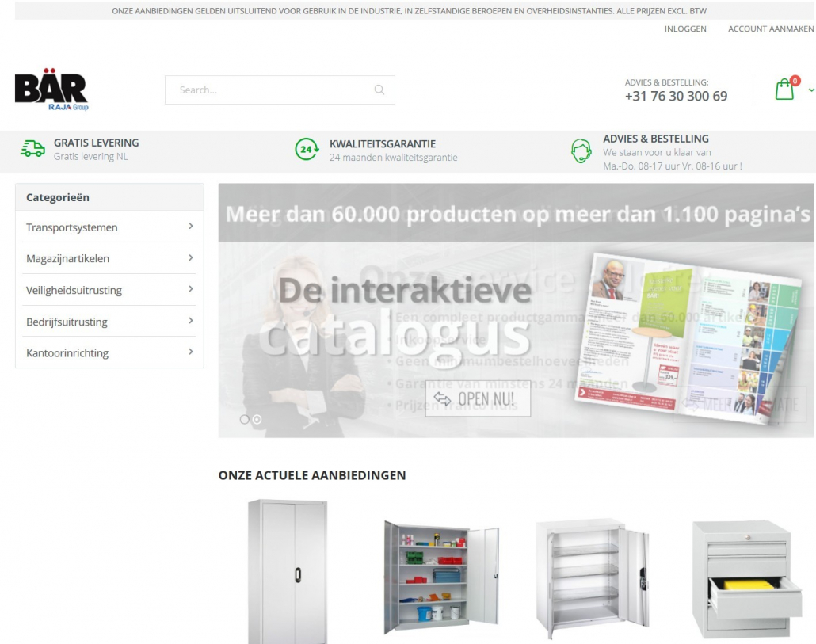Click the search magnifier icon
Image resolution: width=816 pixels, height=644 pixels.
pyautogui.click(x=379, y=90)
